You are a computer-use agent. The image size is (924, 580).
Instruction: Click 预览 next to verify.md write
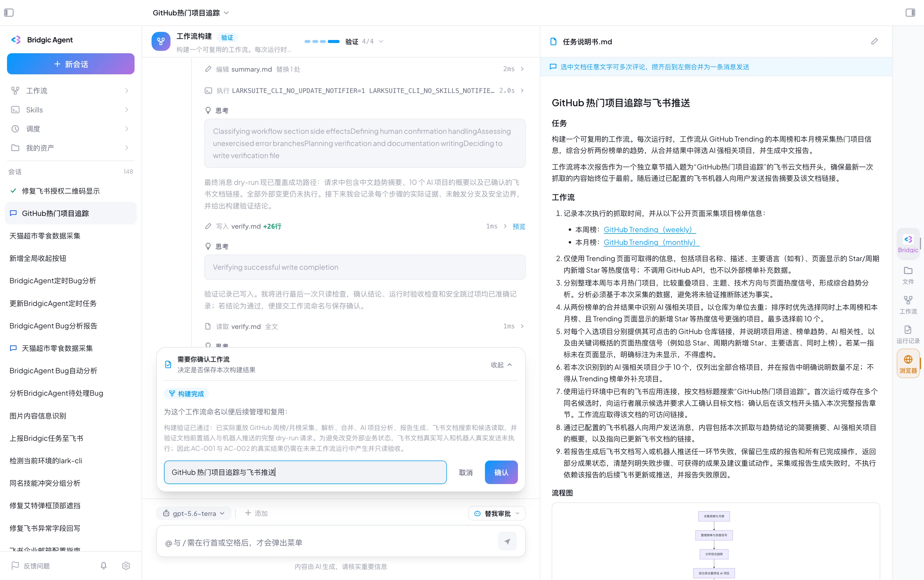(x=519, y=226)
